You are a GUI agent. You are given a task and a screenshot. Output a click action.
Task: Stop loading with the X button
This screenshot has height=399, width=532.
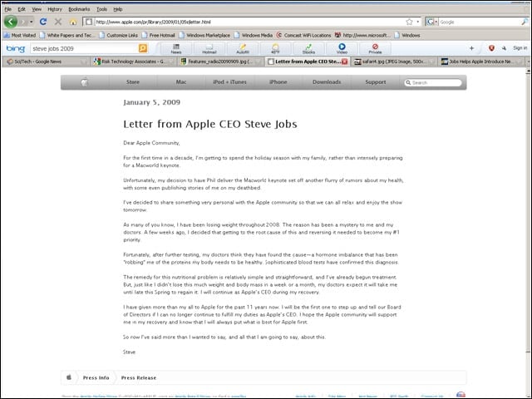pos(58,22)
